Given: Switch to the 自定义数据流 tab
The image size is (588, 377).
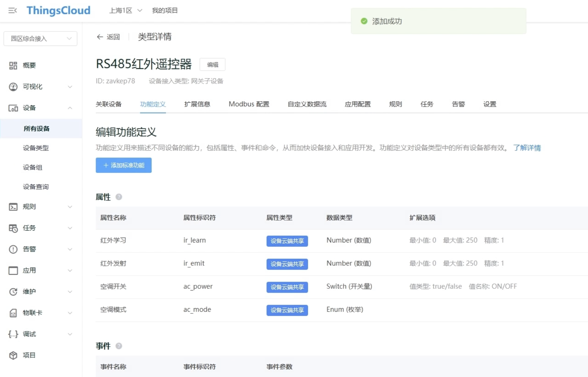Looking at the screenshot, I should coord(307,104).
